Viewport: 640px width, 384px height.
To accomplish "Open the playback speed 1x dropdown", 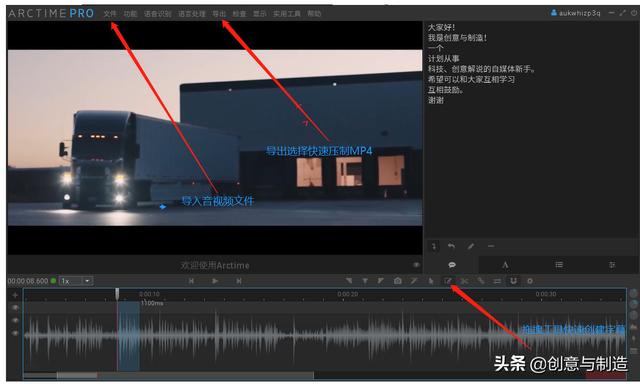I will pos(77,281).
